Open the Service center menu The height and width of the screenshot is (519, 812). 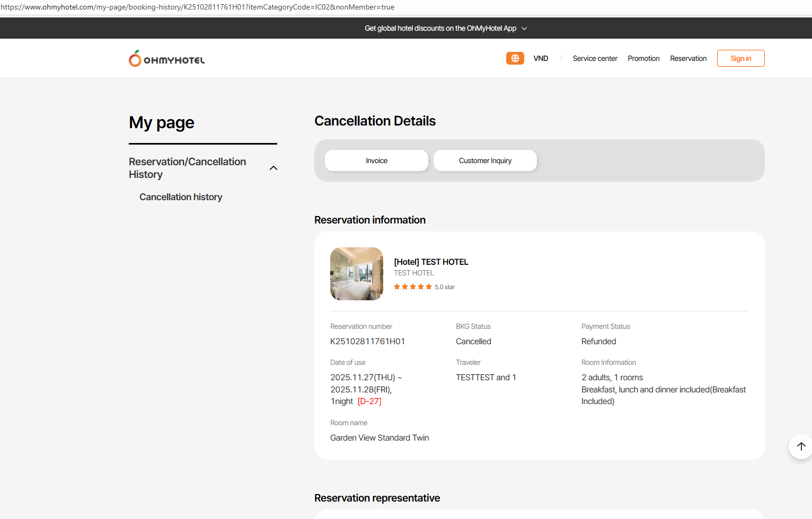(595, 58)
